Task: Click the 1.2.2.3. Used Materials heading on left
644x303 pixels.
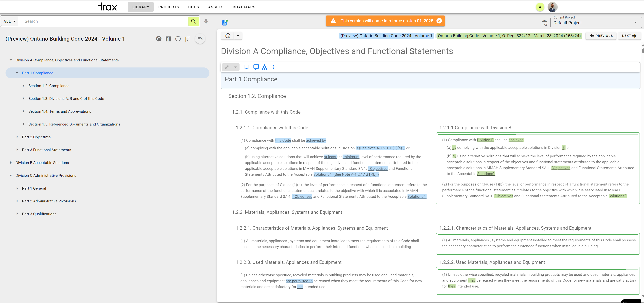Action: coord(288,262)
